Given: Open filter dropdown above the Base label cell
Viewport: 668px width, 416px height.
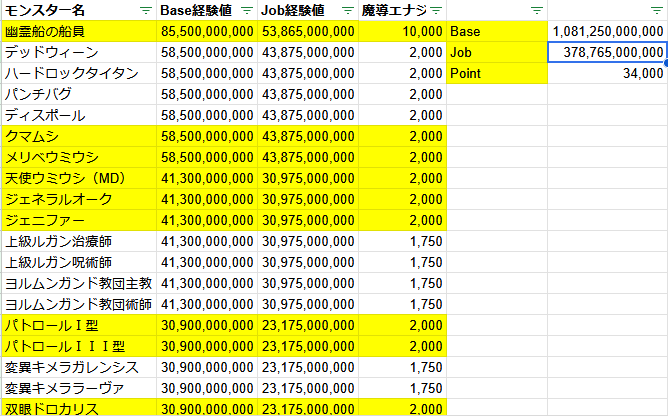Looking at the screenshot, I should [x=537, y=10].
